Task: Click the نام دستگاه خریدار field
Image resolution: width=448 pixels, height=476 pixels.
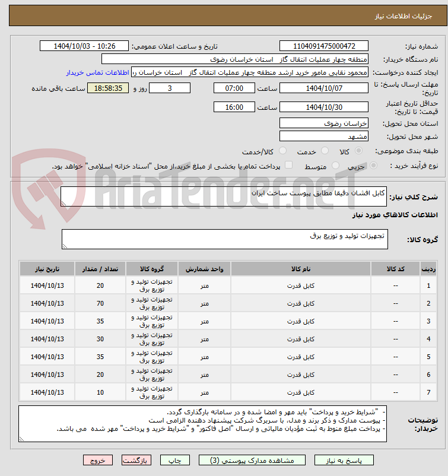Action: point(235,59)
